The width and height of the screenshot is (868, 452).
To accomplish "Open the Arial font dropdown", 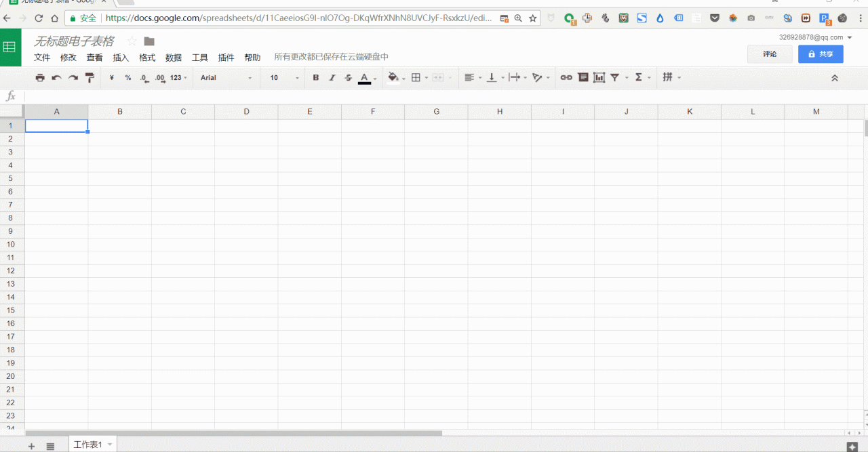I will [x=226, y=78].
